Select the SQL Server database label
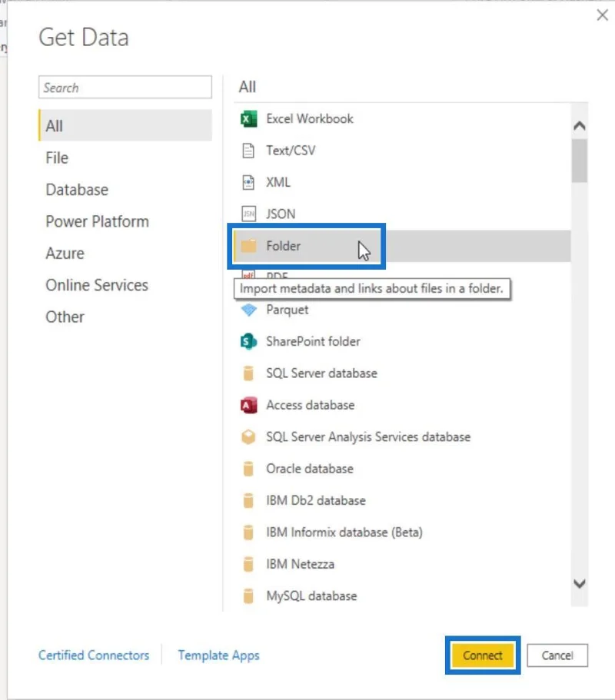Screen dimensions: 615x700 pos(321,373)
